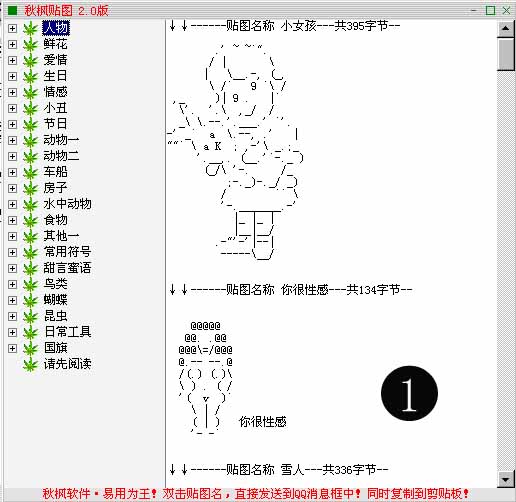Expand the 水中动物 tree node
The width and height of the screenshot is (516, 502).
tap(12, 204)
